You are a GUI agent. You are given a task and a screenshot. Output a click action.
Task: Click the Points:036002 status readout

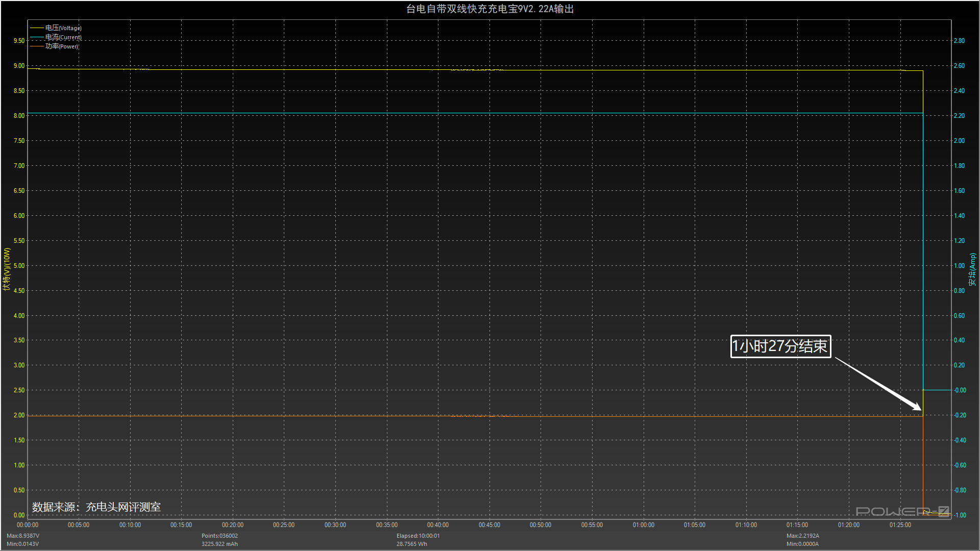click(x=219, y=536)
